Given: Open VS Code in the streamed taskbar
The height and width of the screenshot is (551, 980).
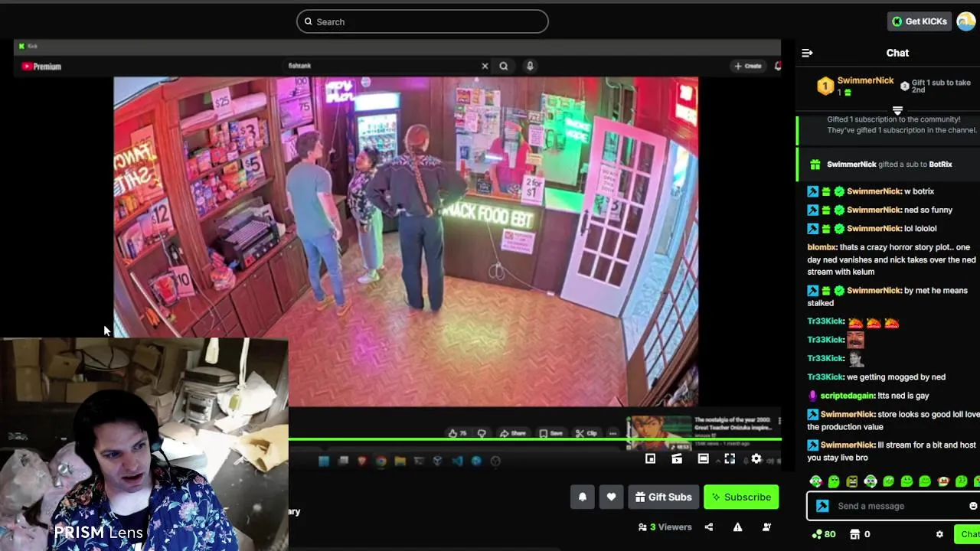Looking at the screenshot, I should 457,461.
